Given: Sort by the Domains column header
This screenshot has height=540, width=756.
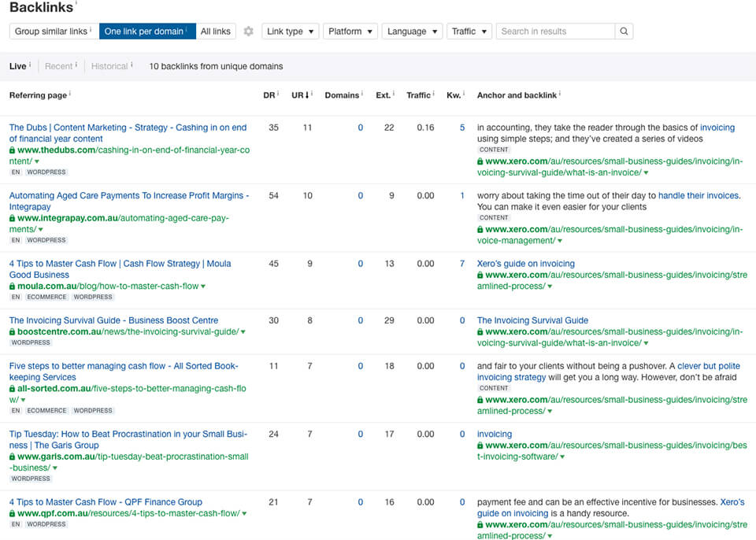Looking at the screenshot, I should pos(342,95).
